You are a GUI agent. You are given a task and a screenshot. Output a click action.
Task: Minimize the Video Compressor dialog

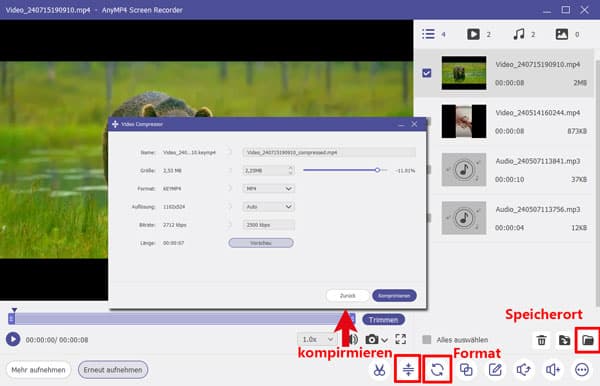(401, 125)
